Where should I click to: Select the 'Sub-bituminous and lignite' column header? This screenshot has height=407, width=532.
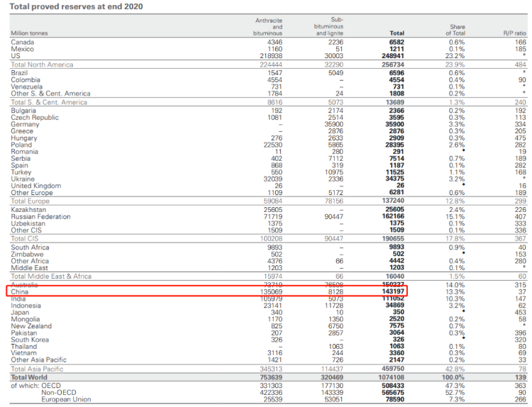[330, 27]
